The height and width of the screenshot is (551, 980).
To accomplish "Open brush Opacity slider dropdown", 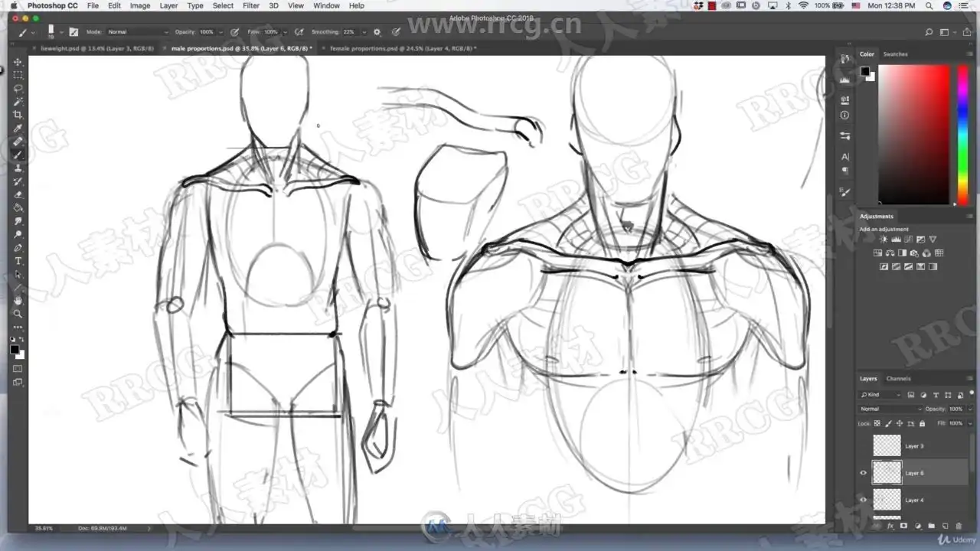I will [x=221, y=32].
